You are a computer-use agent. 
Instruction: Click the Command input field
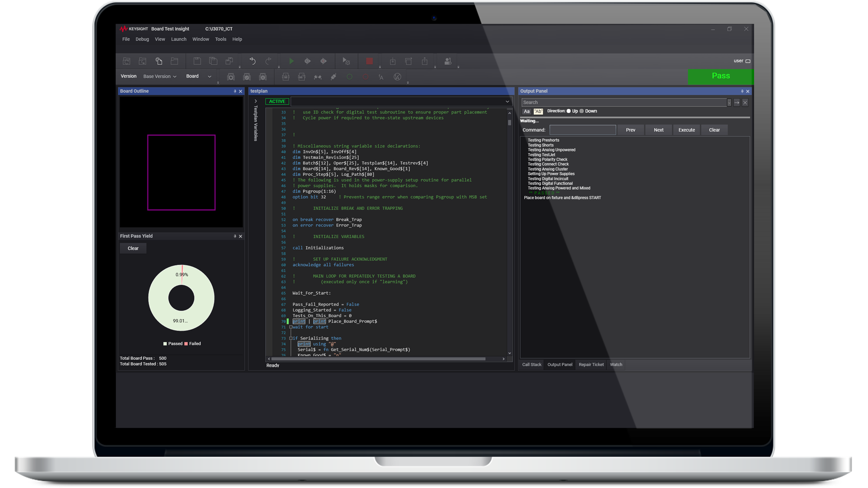tap(583, 130)
